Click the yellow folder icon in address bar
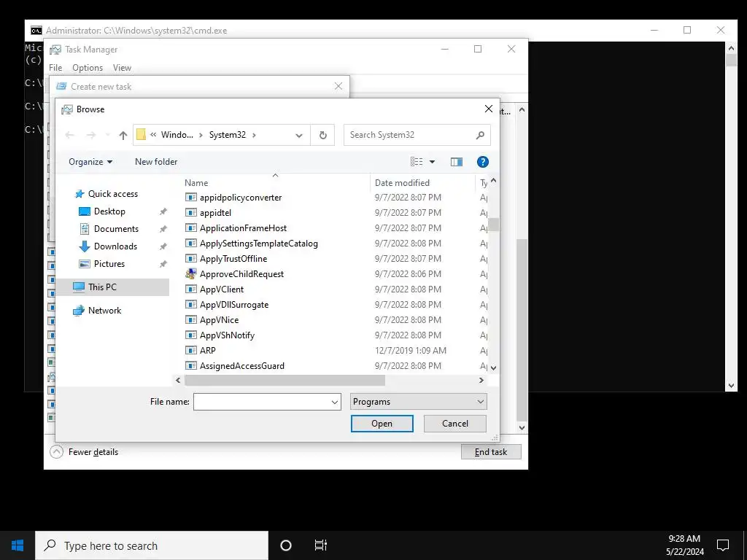747x560 pixels. pos(141,135)
